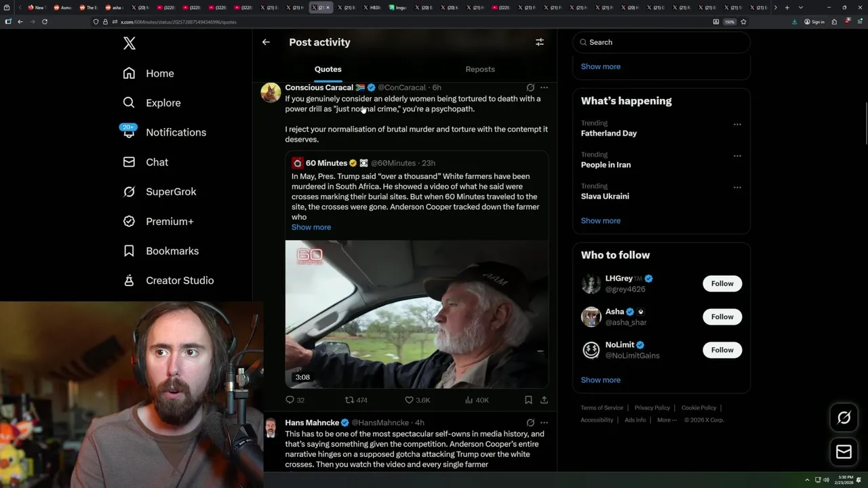Open Privacy Policy link
Image resolution: width=868 pixels, height=488 pixels.
pyautogui.click(x=652, y=407)
